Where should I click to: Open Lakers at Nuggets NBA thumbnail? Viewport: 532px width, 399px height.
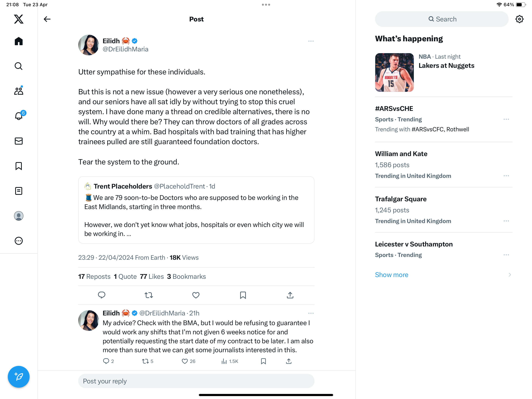click(395, 72)
